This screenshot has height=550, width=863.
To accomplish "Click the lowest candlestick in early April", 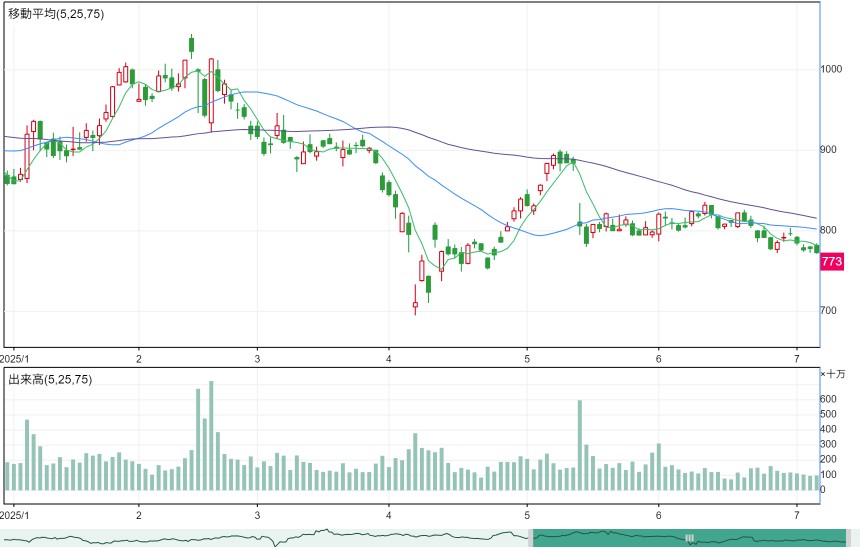I will point(416,300).
